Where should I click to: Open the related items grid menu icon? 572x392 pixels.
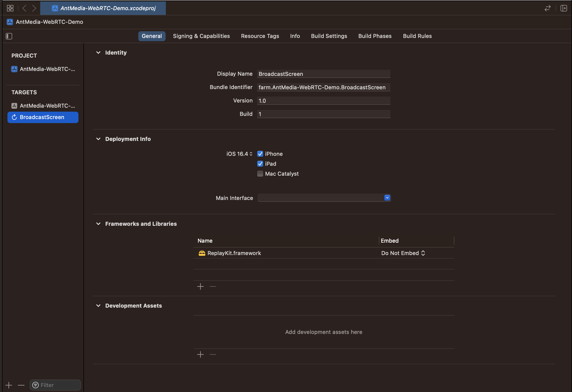pos(10,8)
